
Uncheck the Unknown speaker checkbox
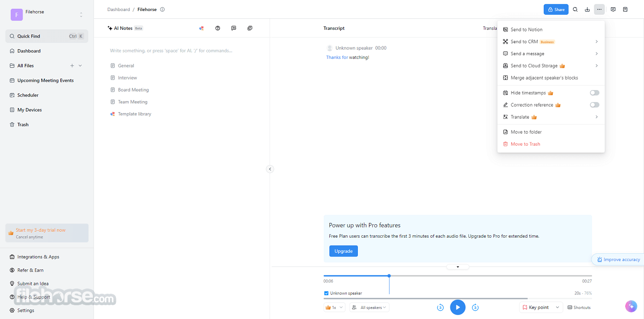tap(326, 293)
